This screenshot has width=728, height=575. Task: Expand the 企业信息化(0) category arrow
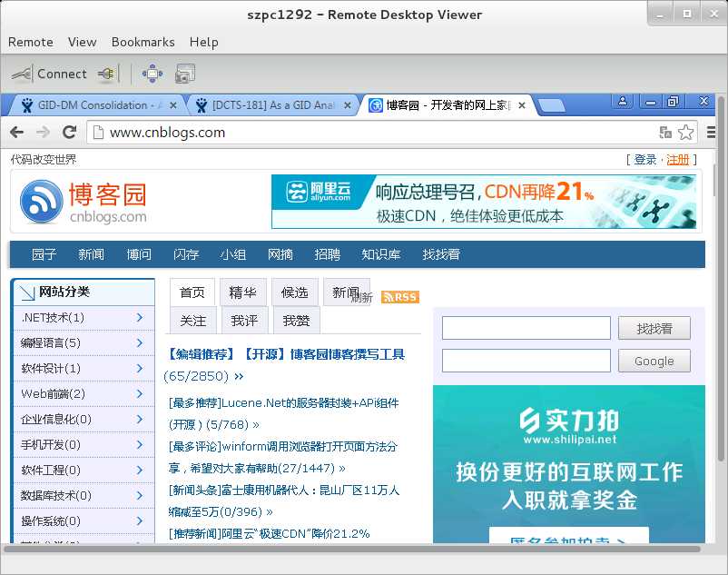(x=140, y=420)
